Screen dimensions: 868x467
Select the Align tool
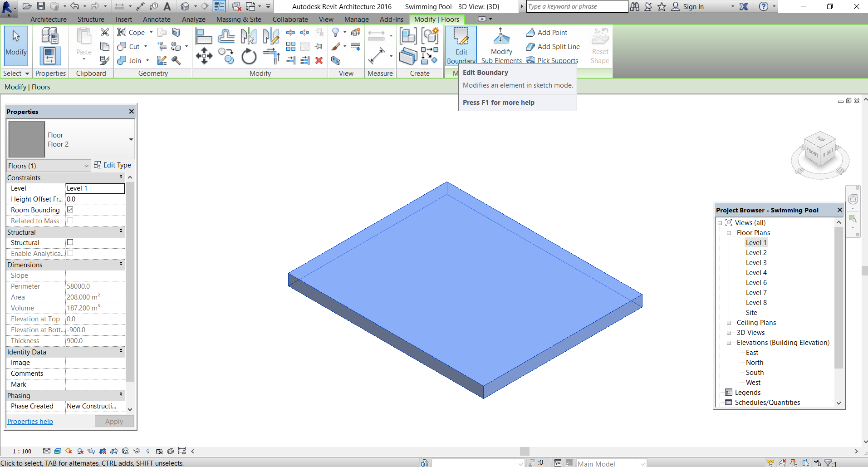click(x=204, y=35)
